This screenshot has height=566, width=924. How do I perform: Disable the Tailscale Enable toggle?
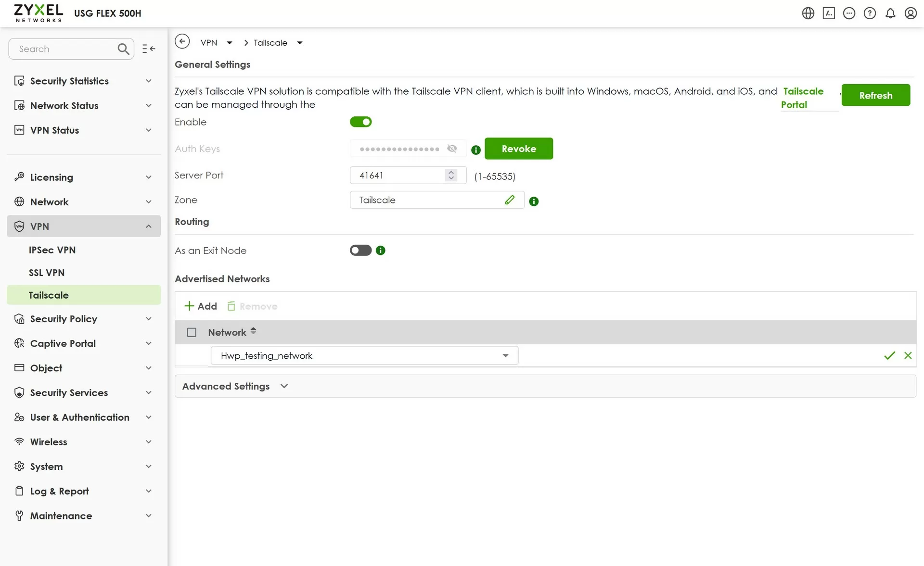[x=360, y=122]
